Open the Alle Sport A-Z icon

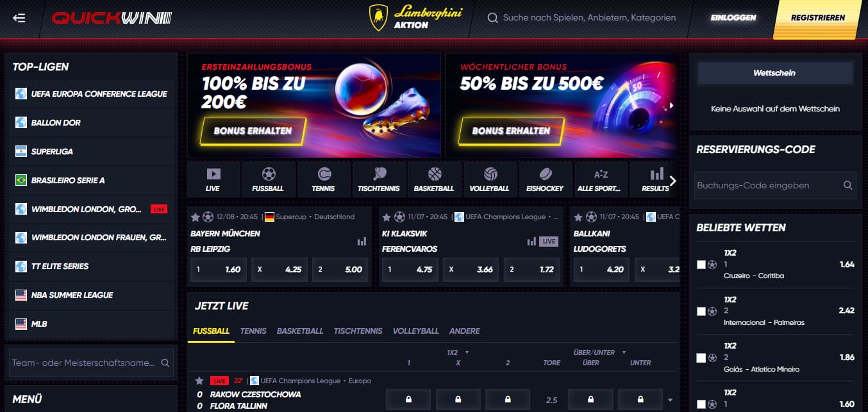tap(601, 179)
